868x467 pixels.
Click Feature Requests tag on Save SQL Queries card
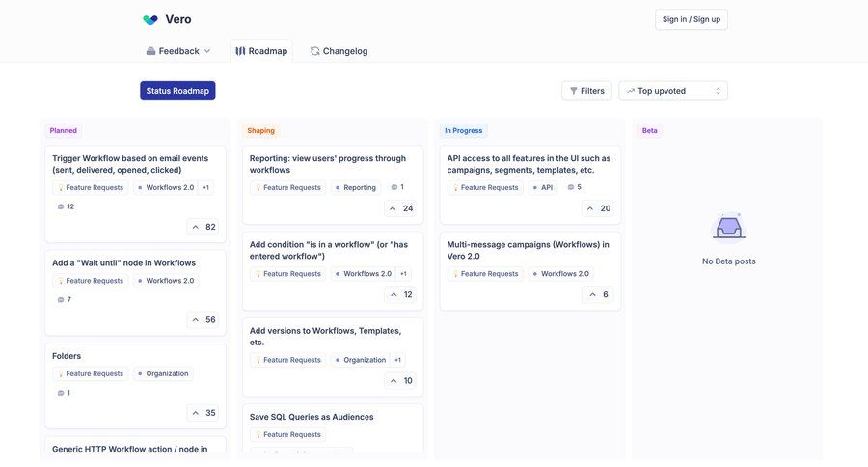point(287,435)
